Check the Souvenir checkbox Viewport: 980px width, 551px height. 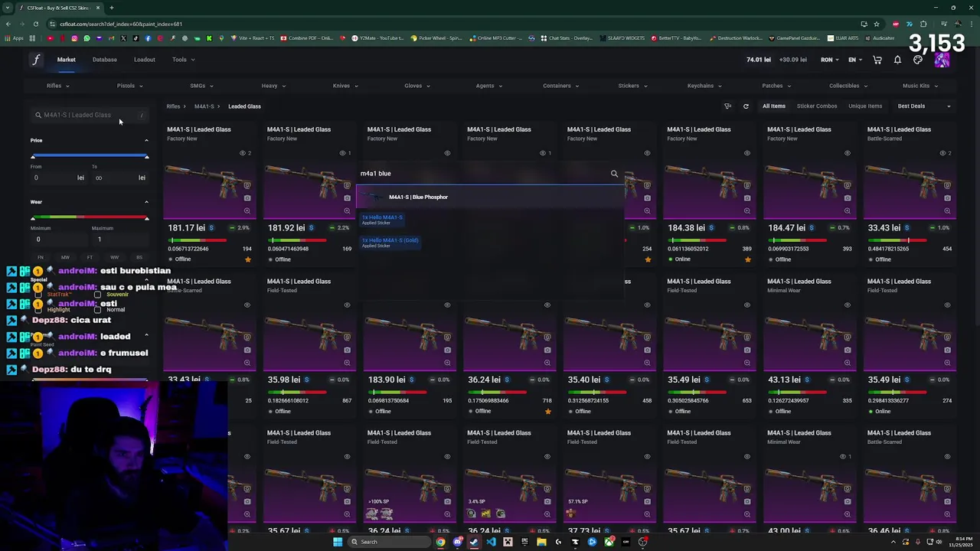97,295
